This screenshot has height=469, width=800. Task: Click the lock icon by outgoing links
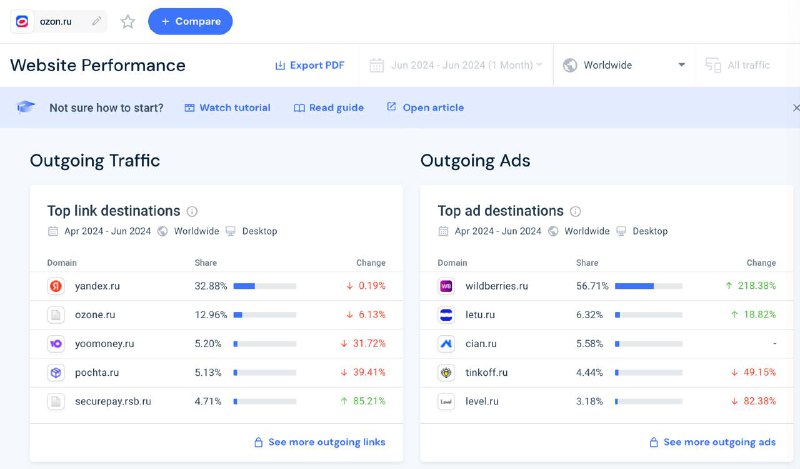click(x=259, y=442)
